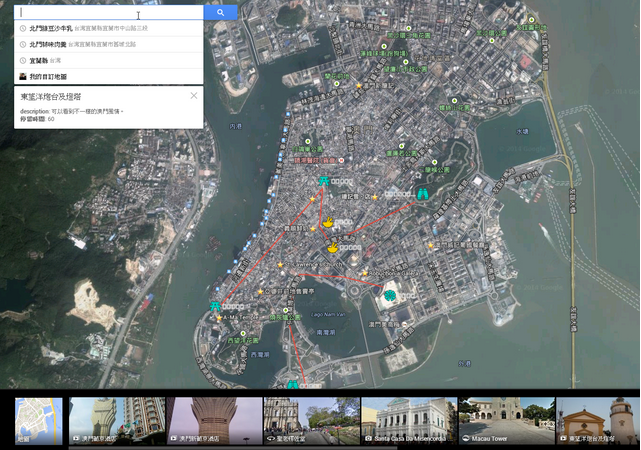
Task: Open the 東望洋燈台及燈塔 lighthouse thumbnail
Action: (x=598, y=420)
